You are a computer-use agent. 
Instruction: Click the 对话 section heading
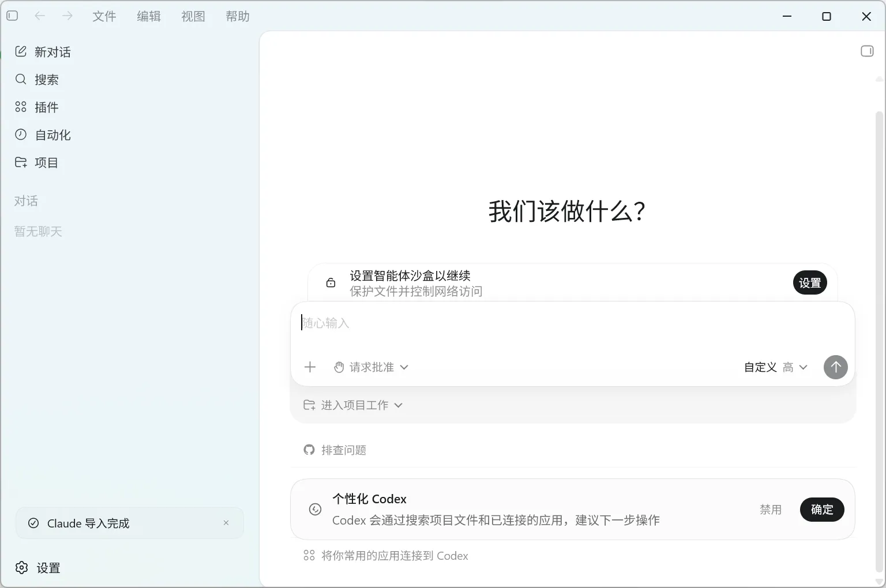click(26, 201)
